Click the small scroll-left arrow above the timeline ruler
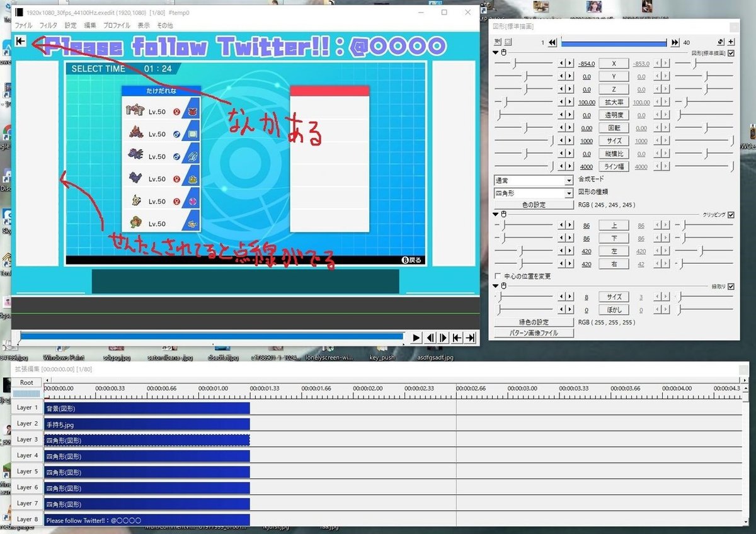The width and height of the screenshot is (756, 534). [48, 380]
